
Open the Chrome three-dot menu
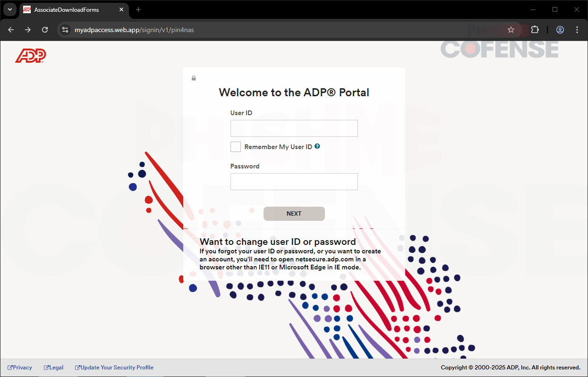tap(577, 30)
